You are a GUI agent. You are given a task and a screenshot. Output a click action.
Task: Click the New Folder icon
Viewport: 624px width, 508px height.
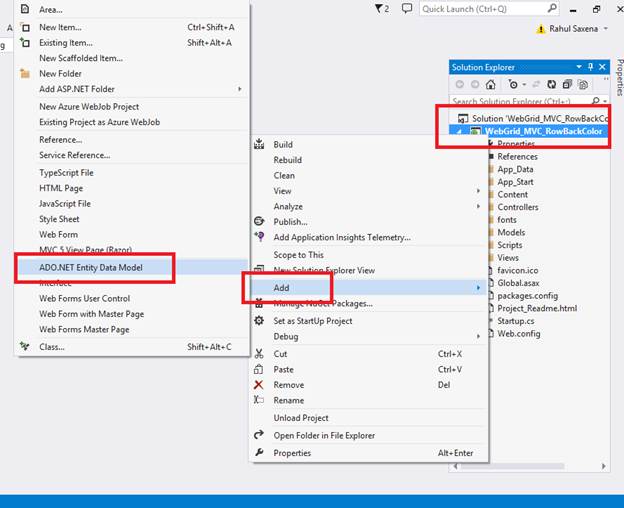click(x=25, y=73)
